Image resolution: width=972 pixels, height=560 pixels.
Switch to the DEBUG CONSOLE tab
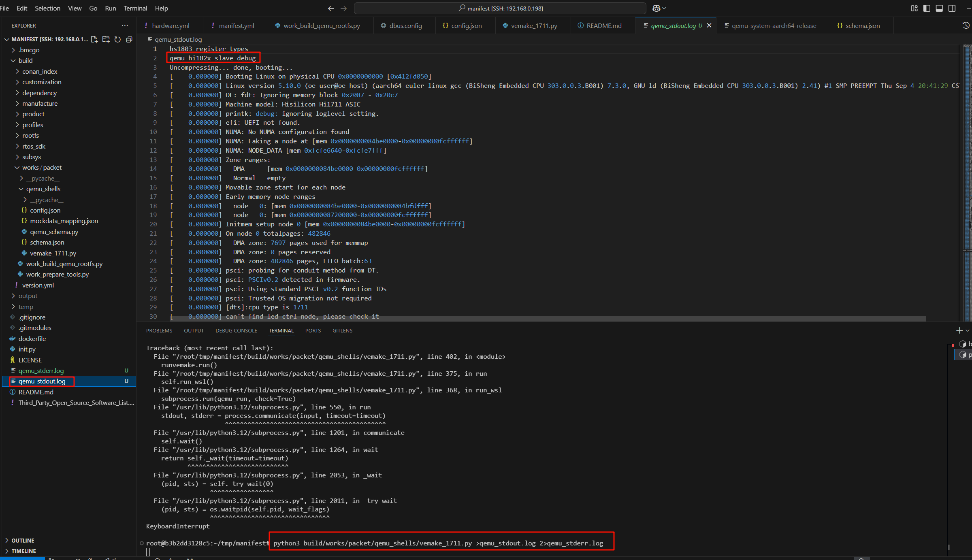[x=236, y=330]
